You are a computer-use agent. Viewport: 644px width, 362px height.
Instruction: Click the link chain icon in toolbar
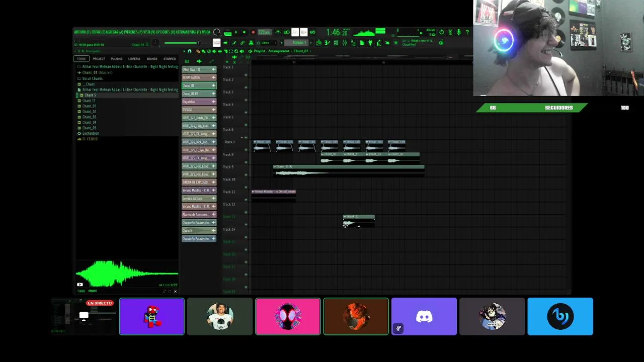point(243,43)
